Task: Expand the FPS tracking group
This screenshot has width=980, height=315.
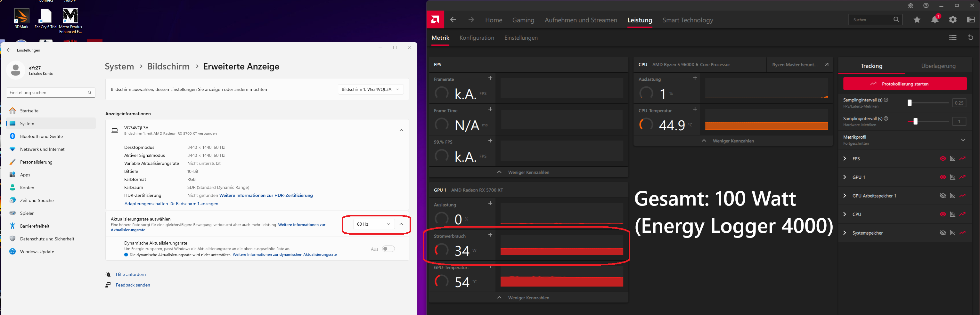Action: click(845, 159)
